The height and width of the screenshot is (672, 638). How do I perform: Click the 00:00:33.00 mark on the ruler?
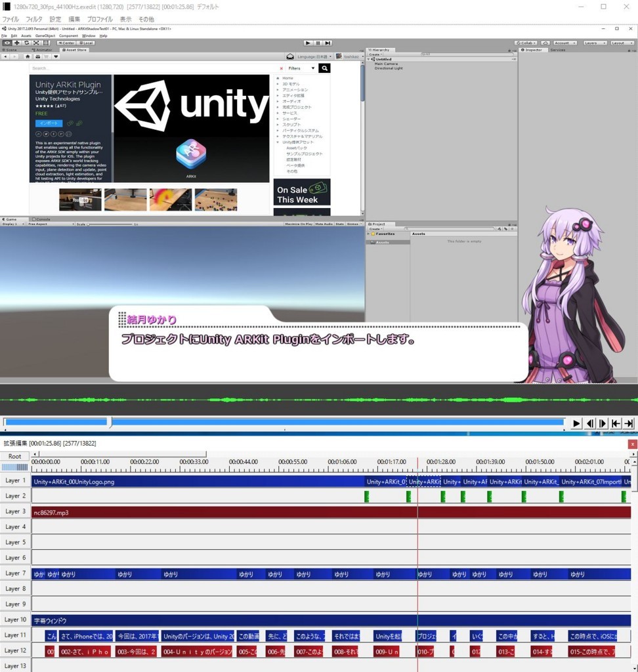pyautogui.click(x=194, y=462)
